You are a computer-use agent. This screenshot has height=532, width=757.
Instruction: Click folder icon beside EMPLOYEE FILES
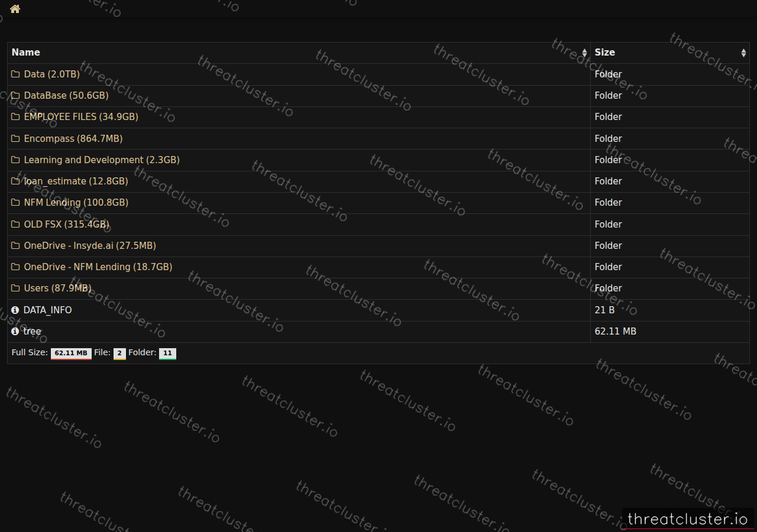point(15,117)
